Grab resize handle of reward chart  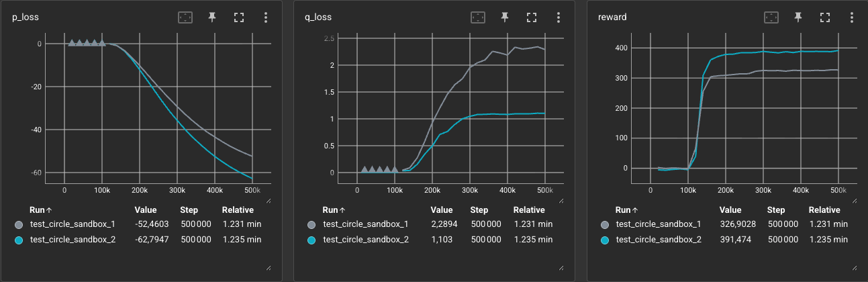[854, 200]
